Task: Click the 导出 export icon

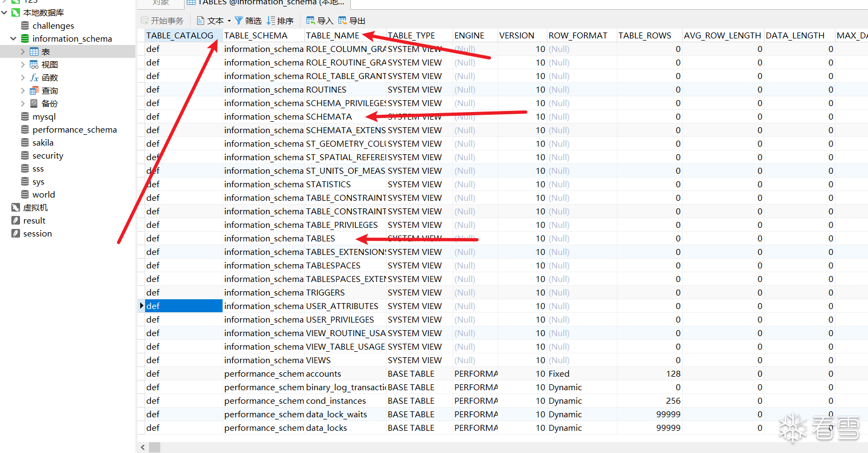Action: point(342,21)
